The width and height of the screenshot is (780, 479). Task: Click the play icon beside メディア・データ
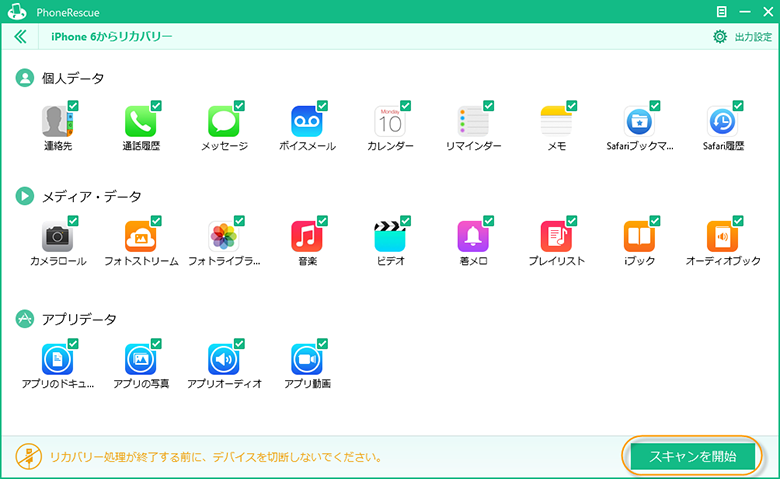point(25,196)
